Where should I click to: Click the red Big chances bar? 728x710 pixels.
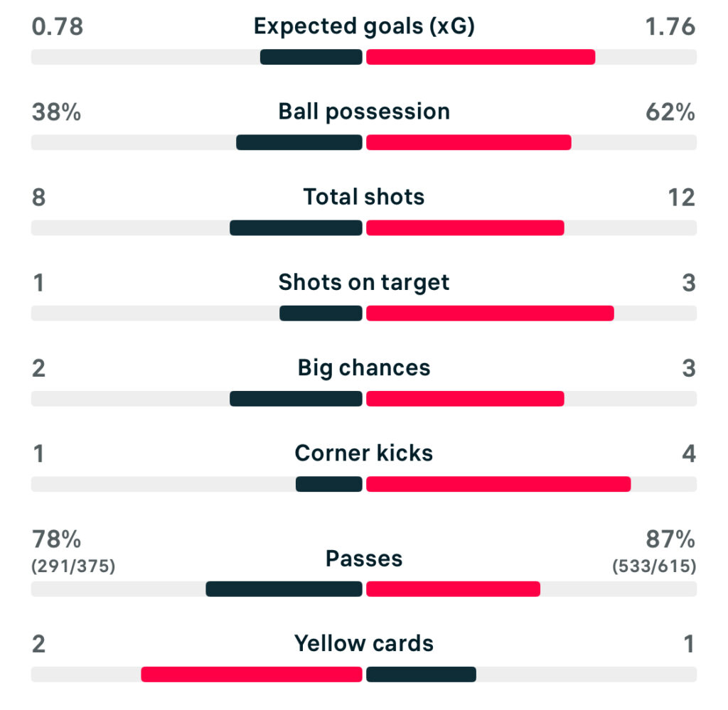[465, 398]
